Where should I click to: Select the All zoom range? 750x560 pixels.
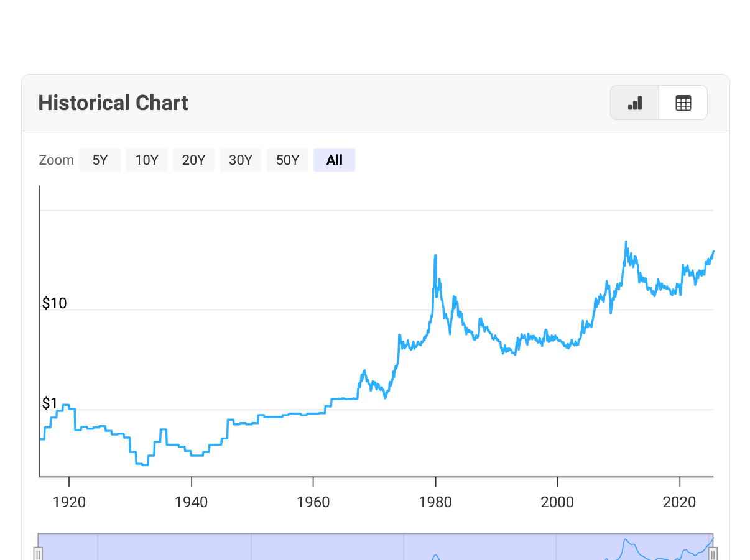(335, 160)
